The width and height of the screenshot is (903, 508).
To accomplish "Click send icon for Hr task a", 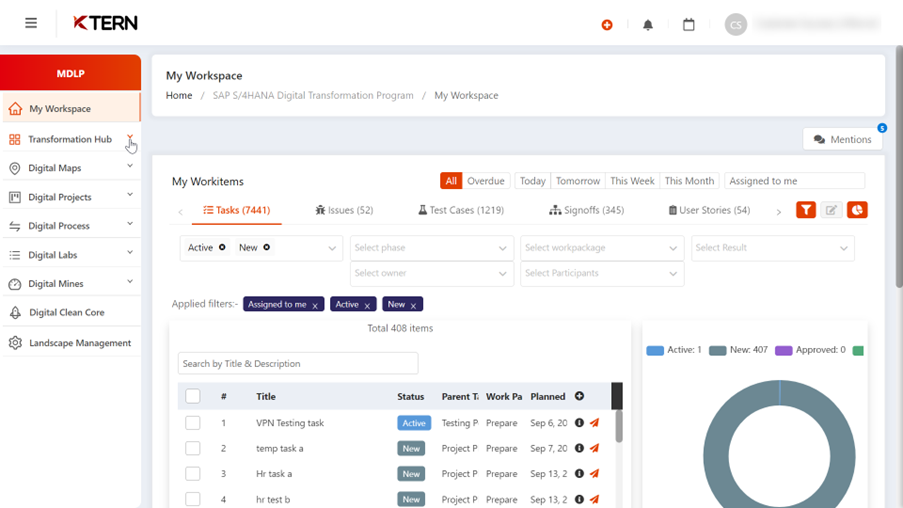I will pyautogui.click(x=594, y=473).
